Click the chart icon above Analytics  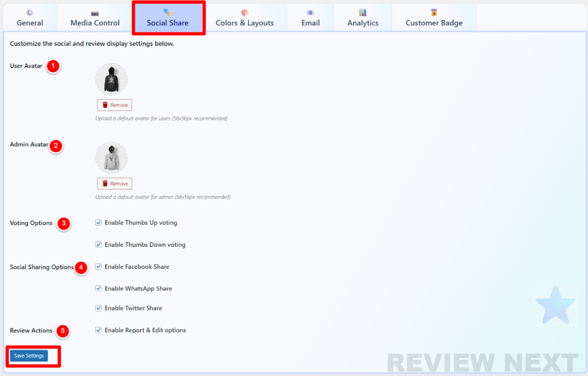(363, 13)
